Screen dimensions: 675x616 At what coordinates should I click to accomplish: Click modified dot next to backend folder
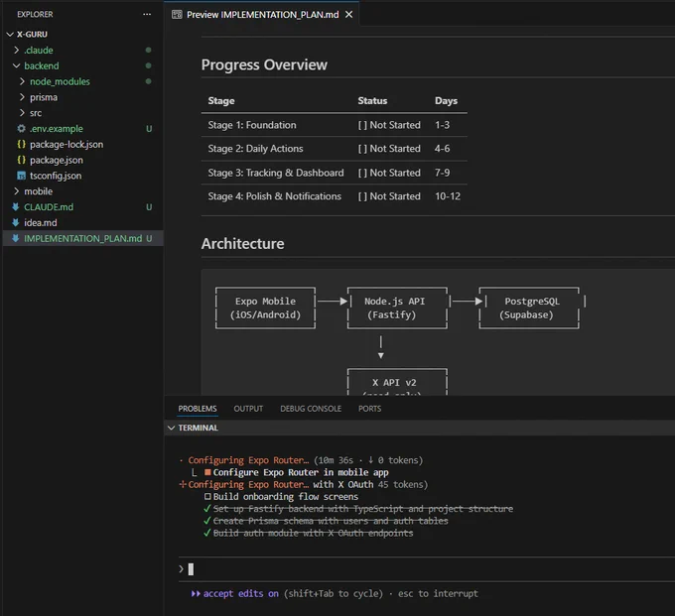tap(148, 65)
